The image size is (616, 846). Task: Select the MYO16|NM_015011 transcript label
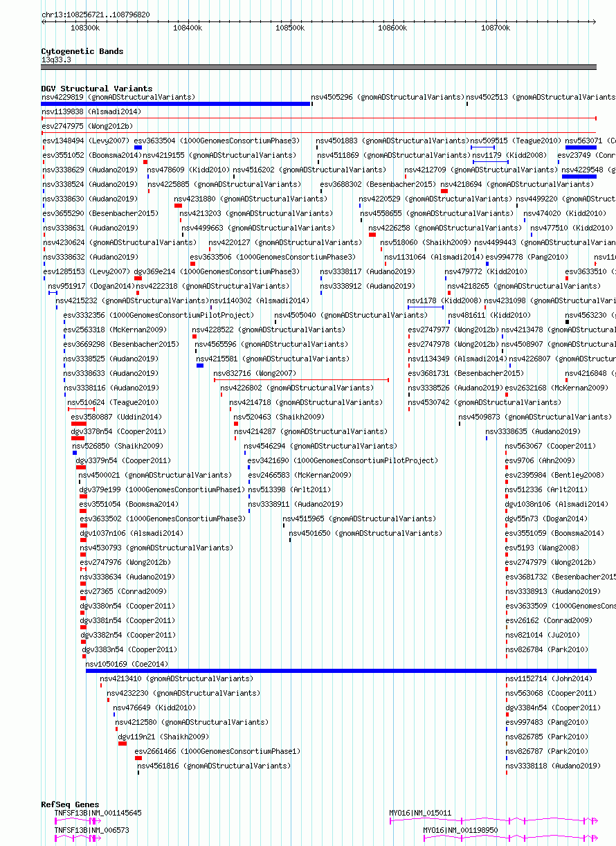(x=420, y=813)
